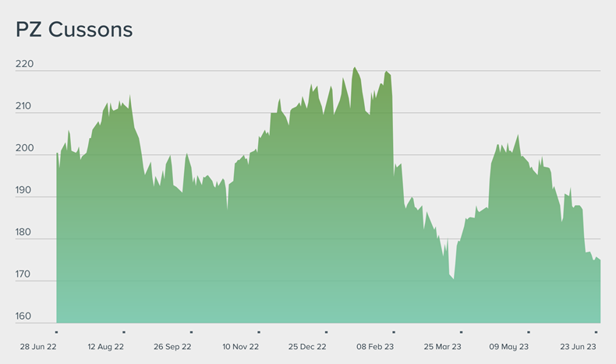The image size is (616, 364).
Task: Select the 28 Jun 22 date label
Action: (38, 346)
